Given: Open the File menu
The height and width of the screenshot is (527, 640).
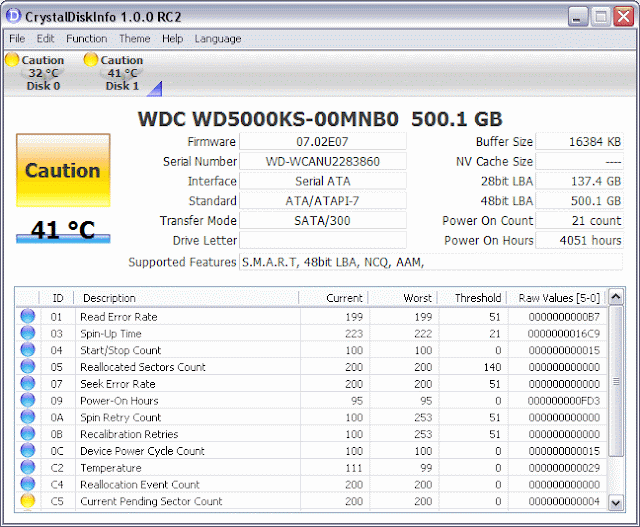Looking at the screenshot, I should coord(17,39).
